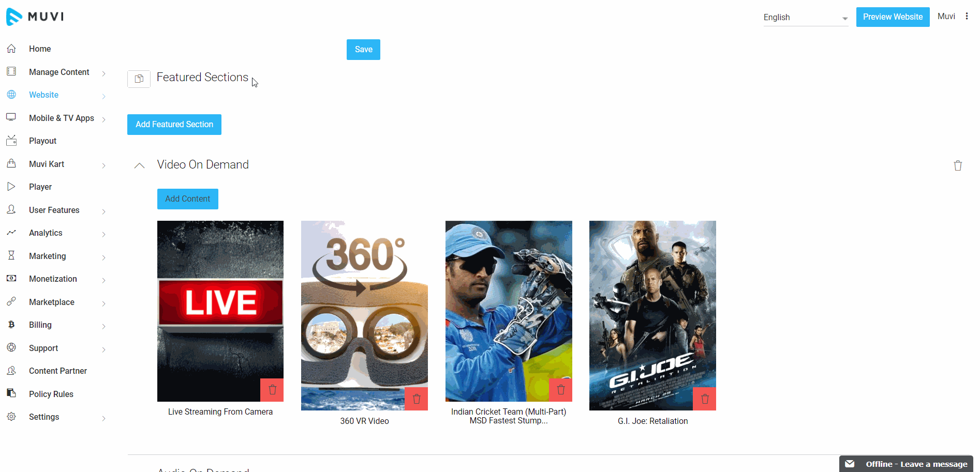Click the envelope icon in chat widget
Screen dimensions: 980x472
tap(850, 464)
